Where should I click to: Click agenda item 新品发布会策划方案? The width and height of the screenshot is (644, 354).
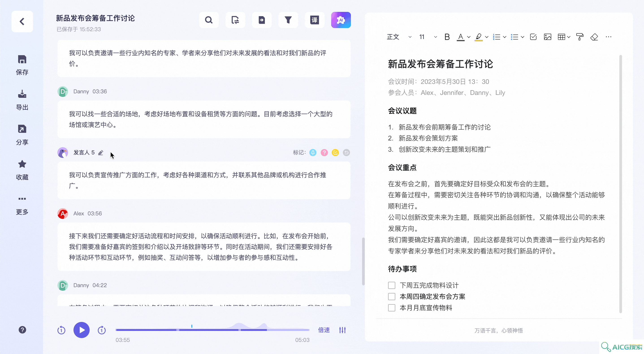[x=428, y=138]
